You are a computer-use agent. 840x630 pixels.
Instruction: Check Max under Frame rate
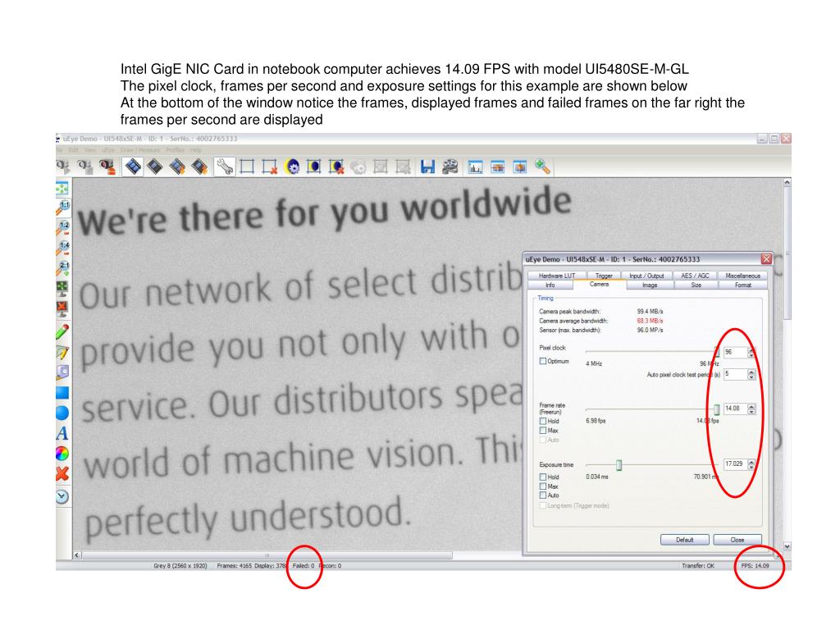click(x=543, y=430)
